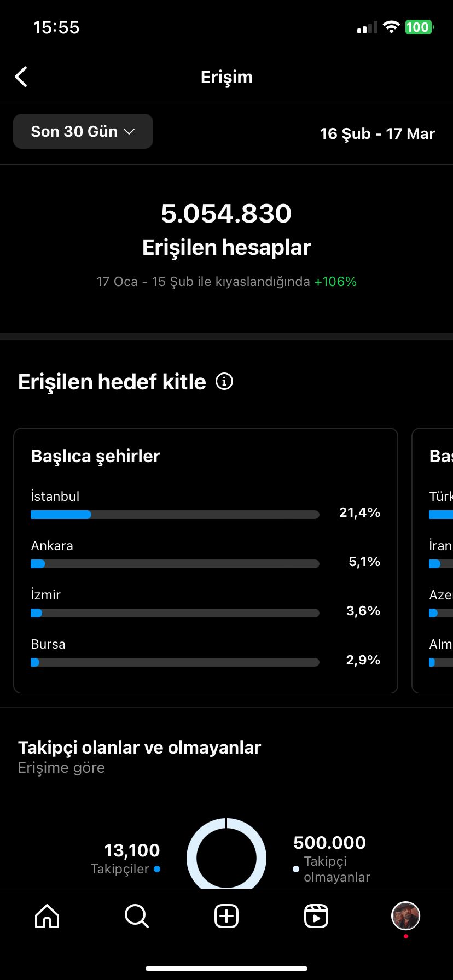Tap the battery indicator in status bar
Viewport: 453px width, 980px height.
pos(419,27)
